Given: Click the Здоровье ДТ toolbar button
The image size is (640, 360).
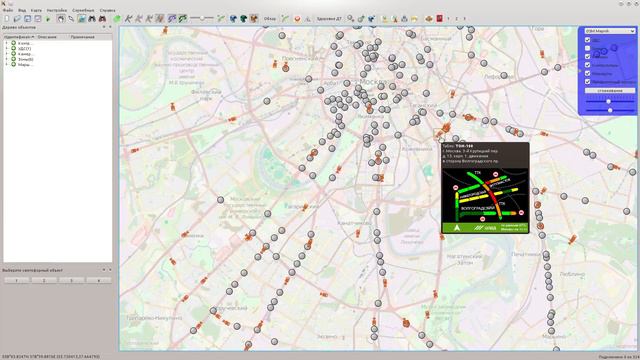Looking at the screenshot, I should [329, 19].
